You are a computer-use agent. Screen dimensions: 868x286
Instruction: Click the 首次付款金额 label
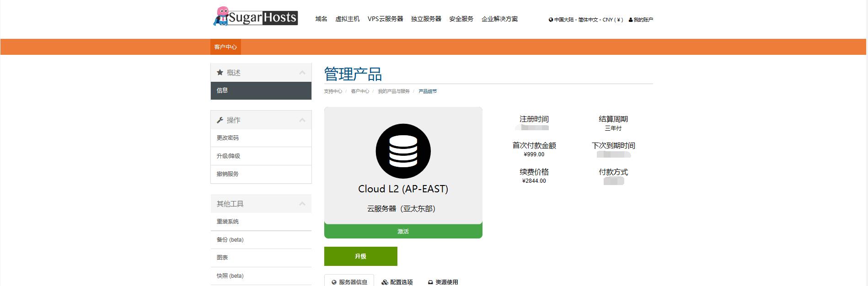click(534, 145)
